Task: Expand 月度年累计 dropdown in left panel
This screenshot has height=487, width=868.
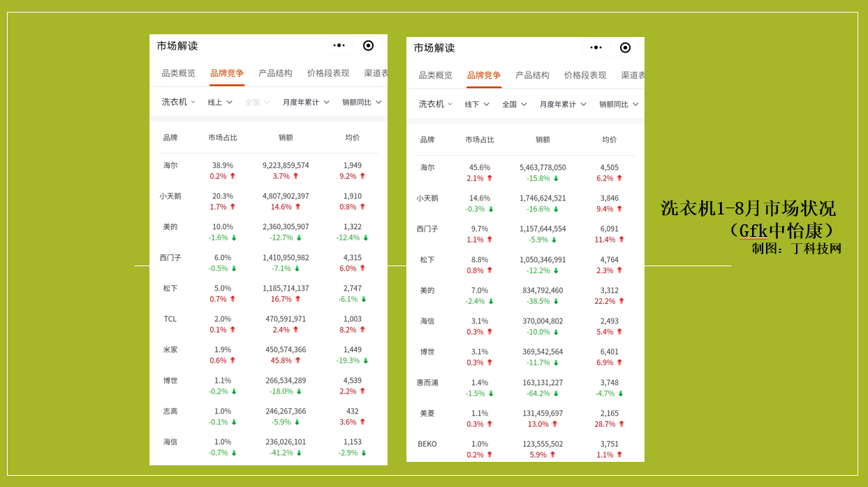Action: (306, 102)
